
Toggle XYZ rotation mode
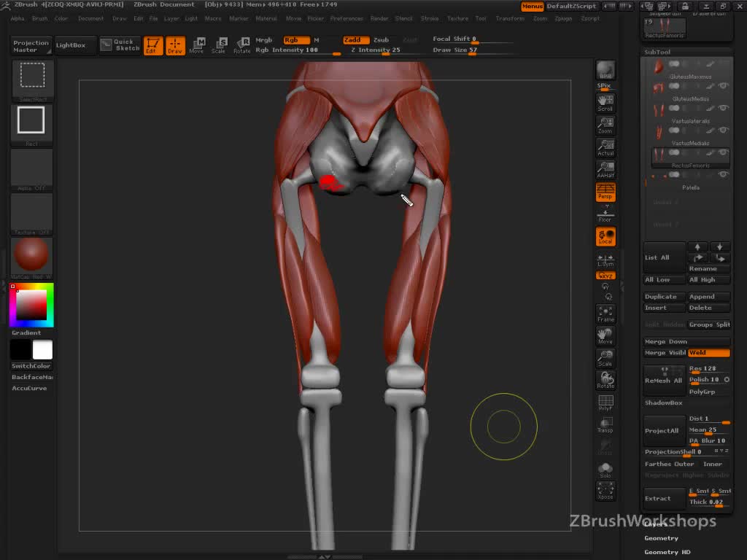point(605,276)
